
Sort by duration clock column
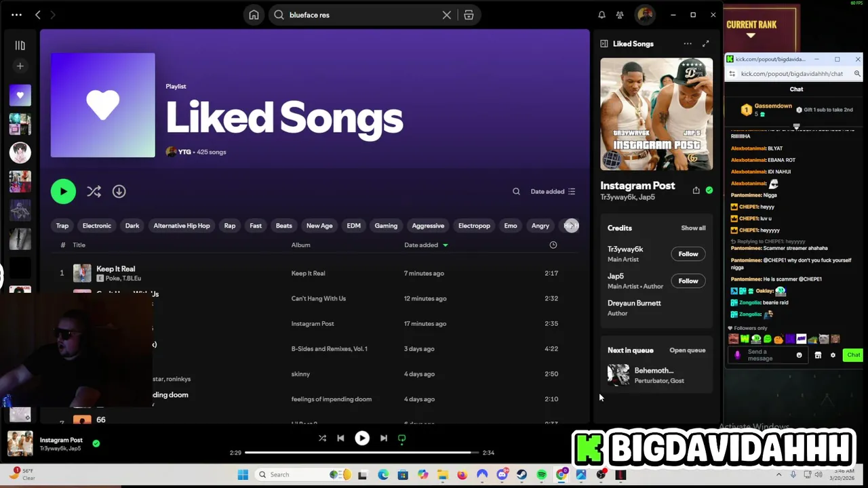click(x=553, y=245)
